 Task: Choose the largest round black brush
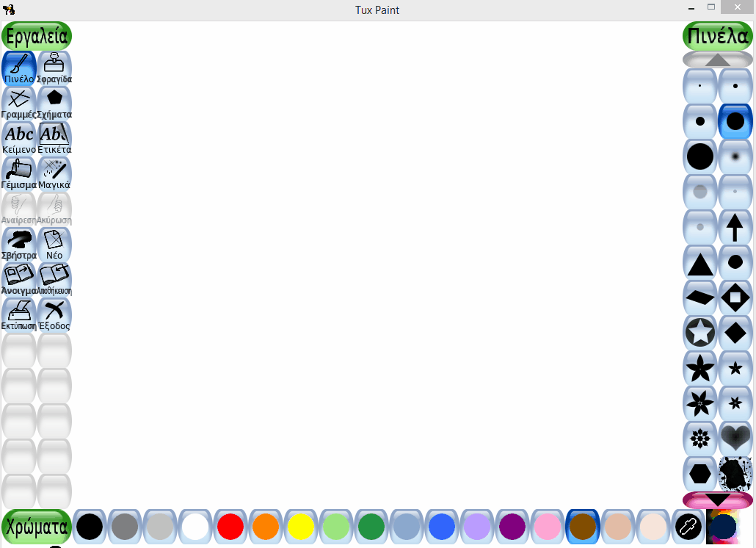click(699, 156)
